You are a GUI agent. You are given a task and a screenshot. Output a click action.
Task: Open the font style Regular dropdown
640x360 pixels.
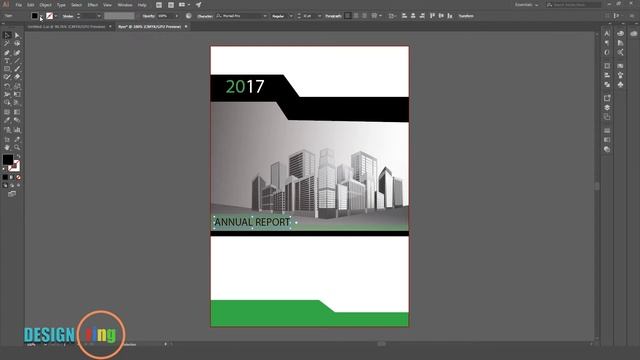(291, 16)
